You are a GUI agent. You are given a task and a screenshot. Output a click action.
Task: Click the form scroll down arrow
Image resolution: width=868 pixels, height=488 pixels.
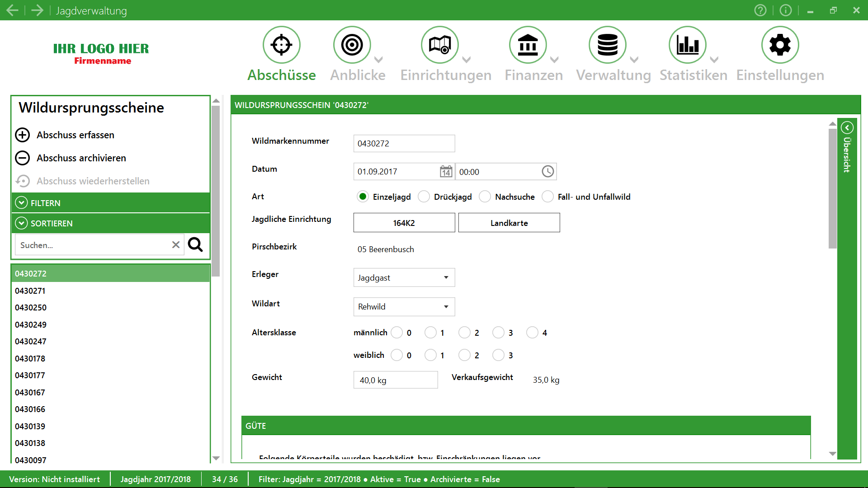tap(832, 454)
